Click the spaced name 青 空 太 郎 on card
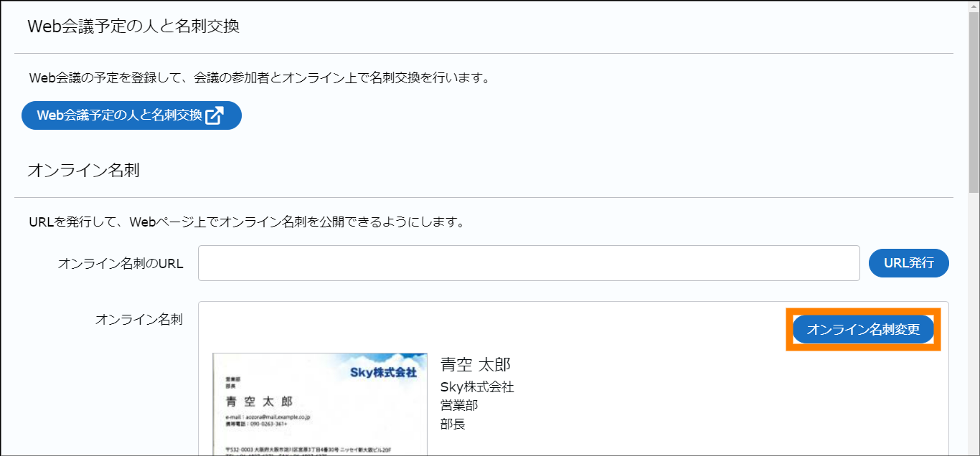The width and height of the screenshot is (980, 456). tap(259, 401)
